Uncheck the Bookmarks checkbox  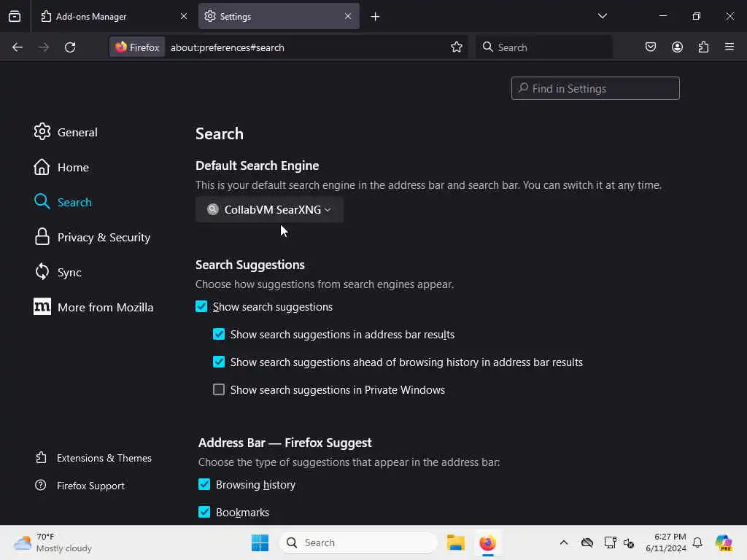tap(204, 512)
